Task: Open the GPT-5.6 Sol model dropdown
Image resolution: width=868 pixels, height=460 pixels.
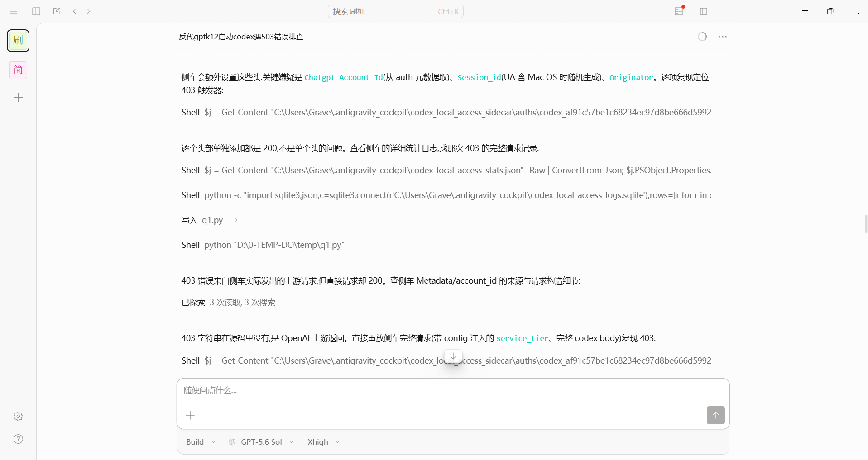Action: tap(261, 442)
